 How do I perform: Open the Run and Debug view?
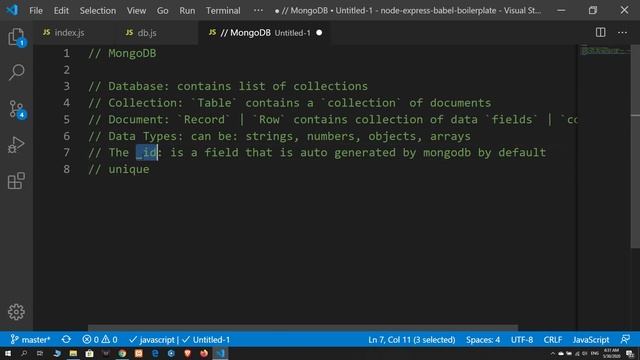click(x=16, y=145)
